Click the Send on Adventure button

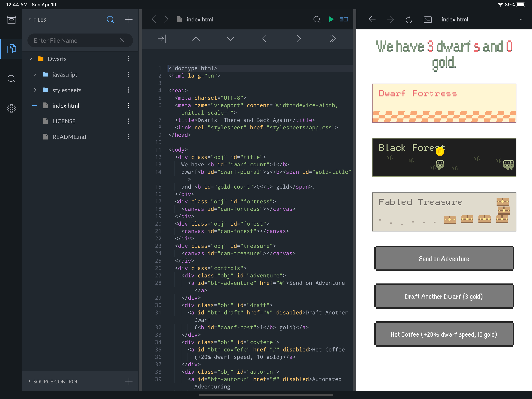pos(444,259)
